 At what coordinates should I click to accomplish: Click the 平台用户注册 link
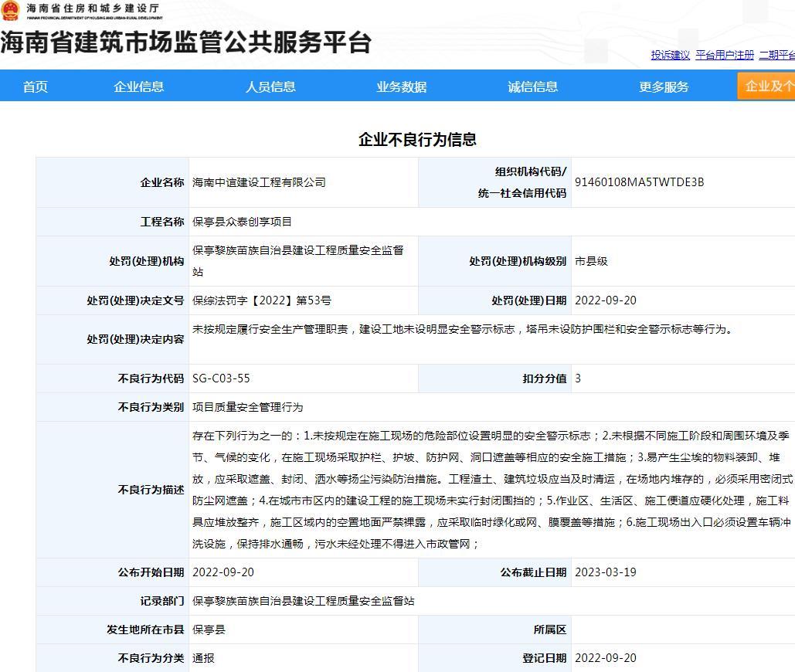coord(724,55)
